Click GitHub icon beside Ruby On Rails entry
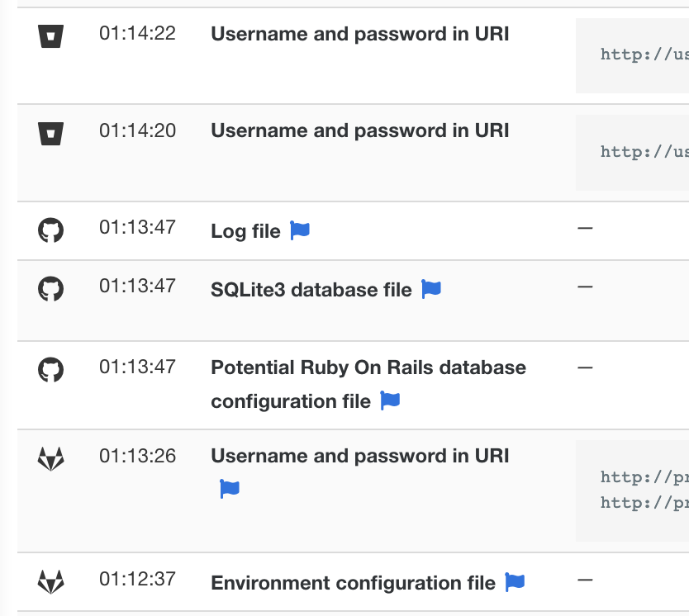The height and width of the screenshot is (616, 689). (x=51, y=369)
